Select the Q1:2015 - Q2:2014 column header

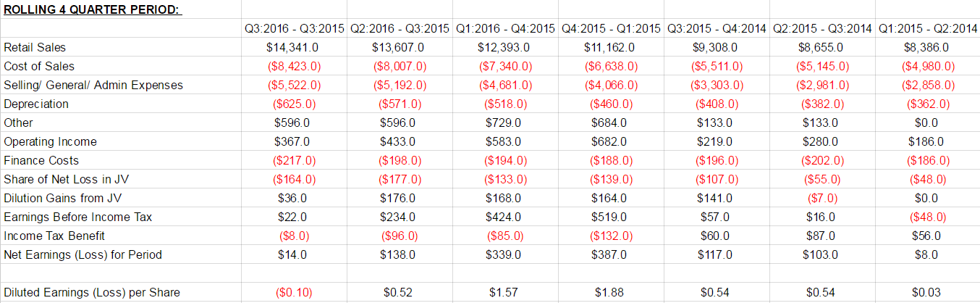927,29
